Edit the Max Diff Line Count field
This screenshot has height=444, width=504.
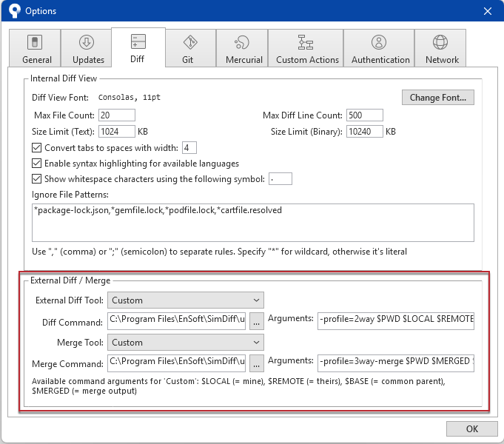coord(365,115)
